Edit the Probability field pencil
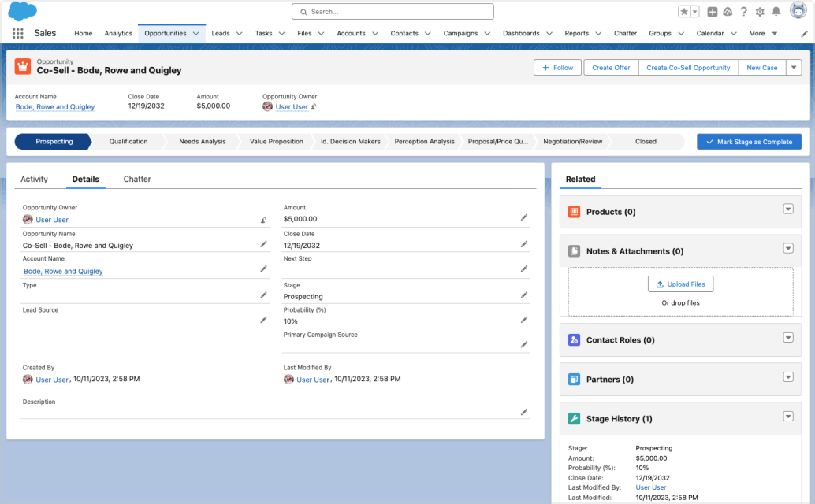The image size is (815, 504). (x=524, y=320)
